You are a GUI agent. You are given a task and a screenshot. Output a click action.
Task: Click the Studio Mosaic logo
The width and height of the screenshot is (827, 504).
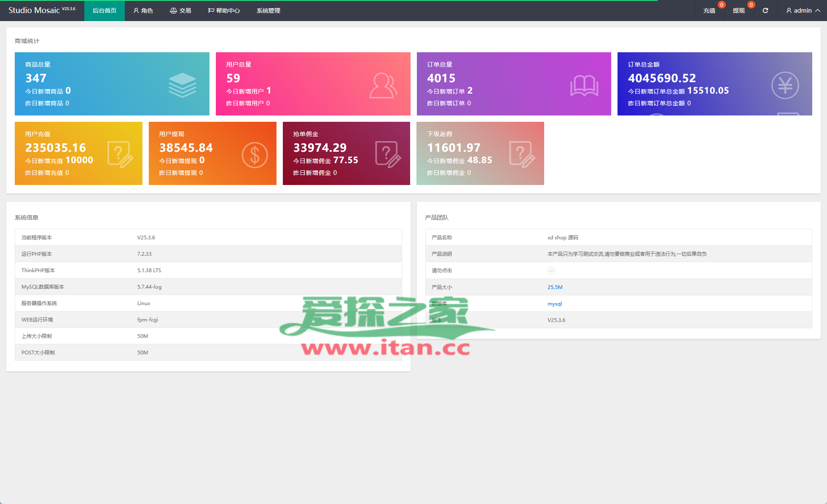pyautogui.click(x=42, y=10)
